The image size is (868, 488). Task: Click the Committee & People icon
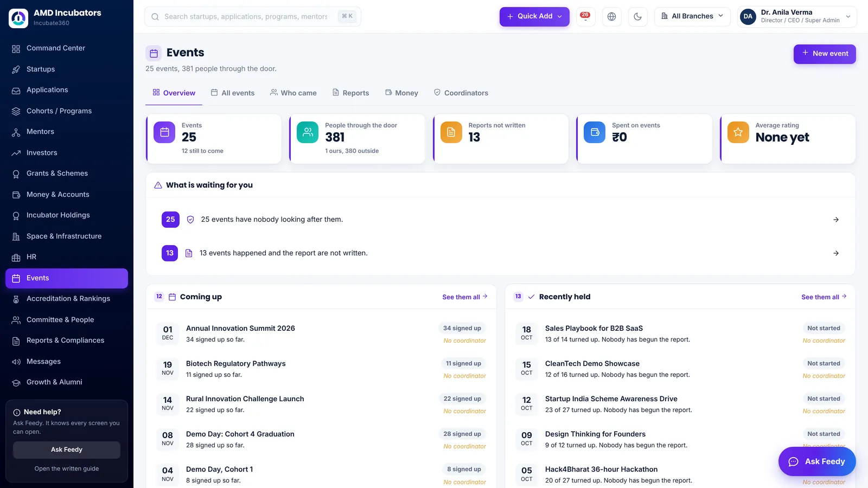point(16,320)
